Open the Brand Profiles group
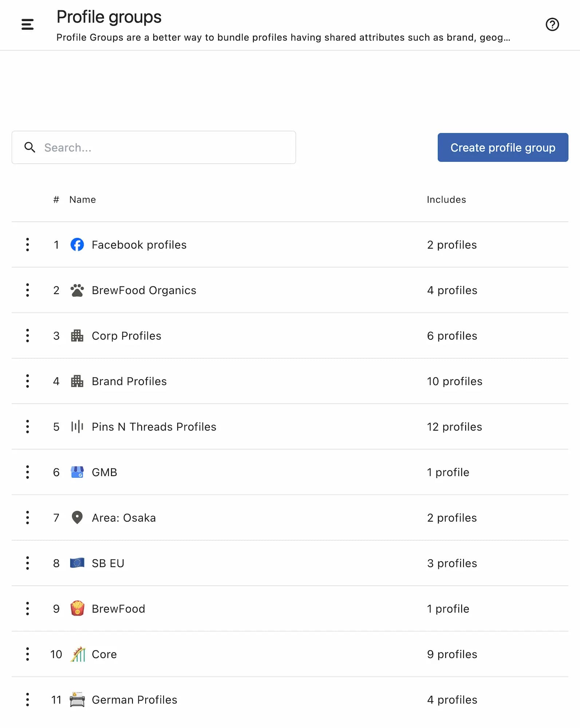This screenshot has width=580, height=728. pos(129,381)
